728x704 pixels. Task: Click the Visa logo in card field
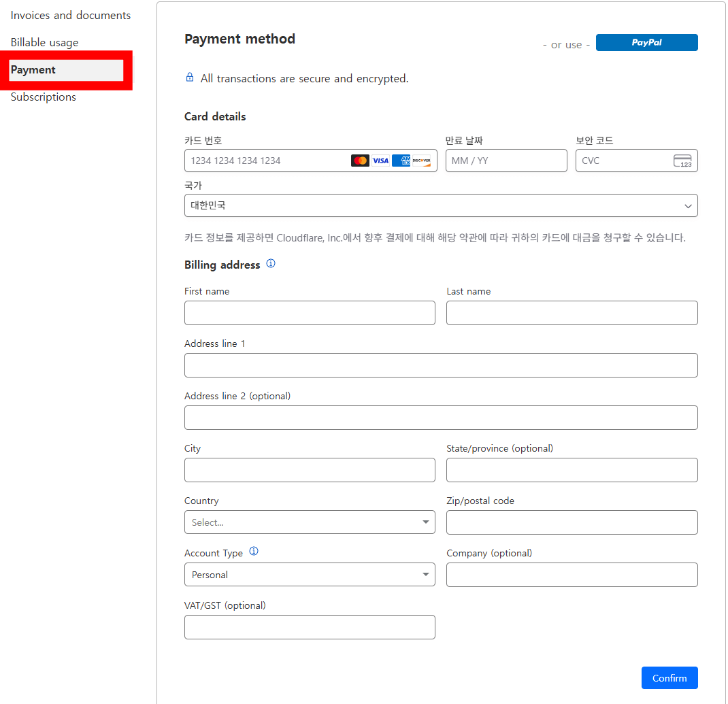(x=381, y=161)
